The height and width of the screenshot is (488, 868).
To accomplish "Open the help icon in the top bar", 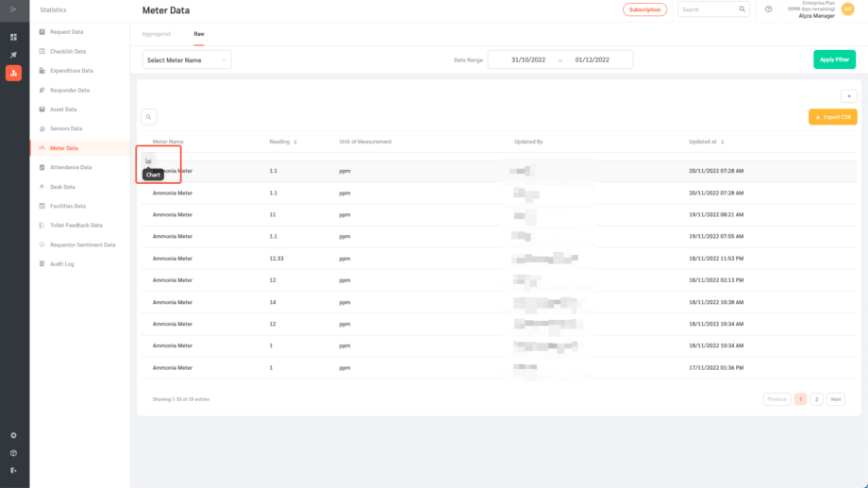I will tap(768, 9).
